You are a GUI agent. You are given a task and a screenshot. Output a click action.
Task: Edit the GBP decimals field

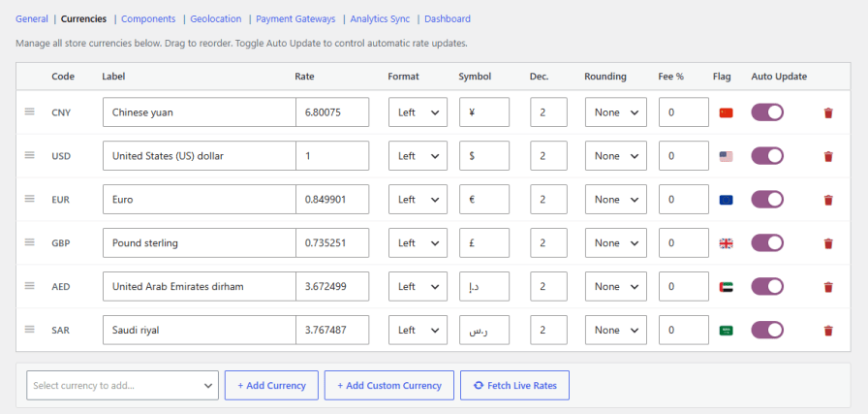click(x=548, y=242)
